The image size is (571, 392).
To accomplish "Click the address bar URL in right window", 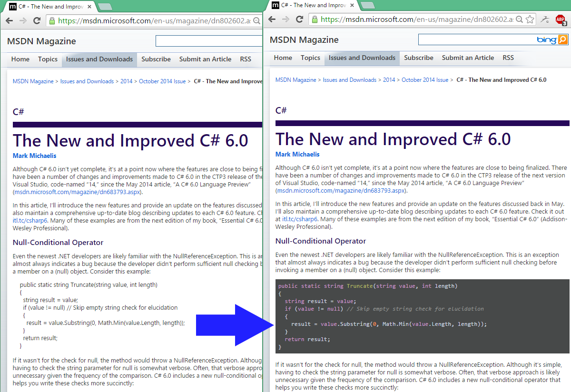I will pyautogui.click(x=417, y=20).
